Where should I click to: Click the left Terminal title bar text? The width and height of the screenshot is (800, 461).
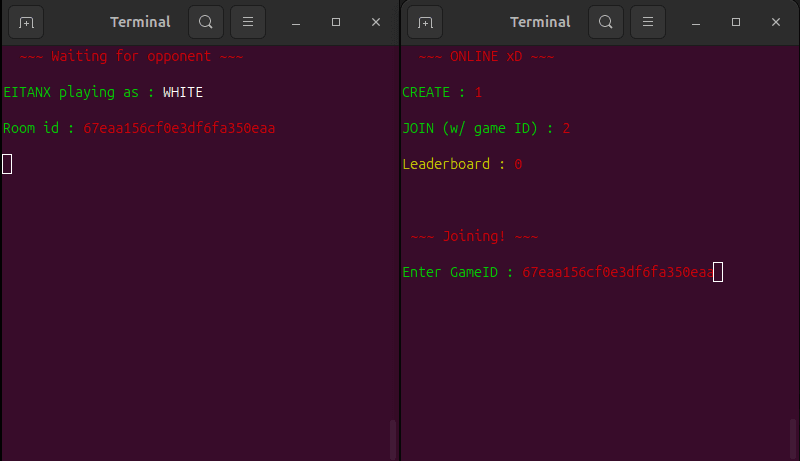click(140, 22)
